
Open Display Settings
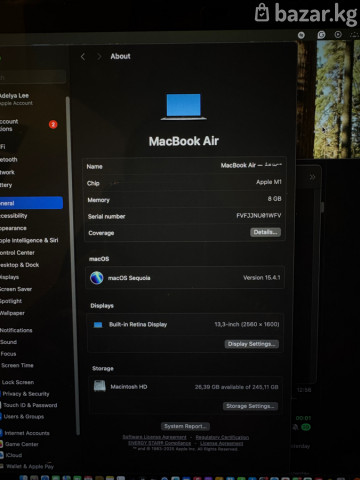(252, 344)
